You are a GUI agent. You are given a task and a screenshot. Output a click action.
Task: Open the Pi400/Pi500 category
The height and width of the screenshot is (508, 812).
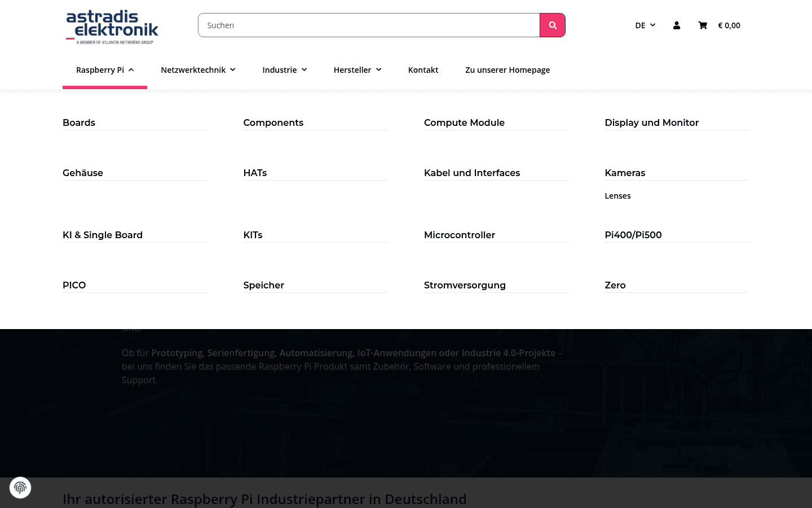633,235
